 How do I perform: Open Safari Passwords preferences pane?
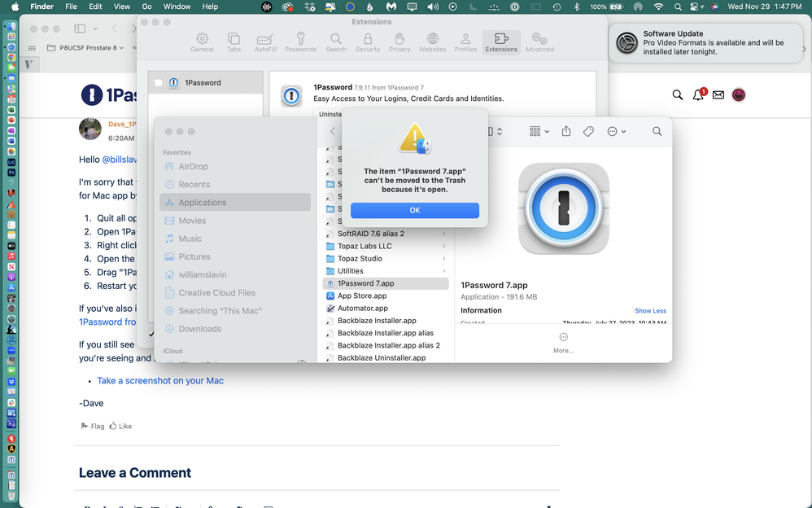pyautogui.click(x=300, y=42)
